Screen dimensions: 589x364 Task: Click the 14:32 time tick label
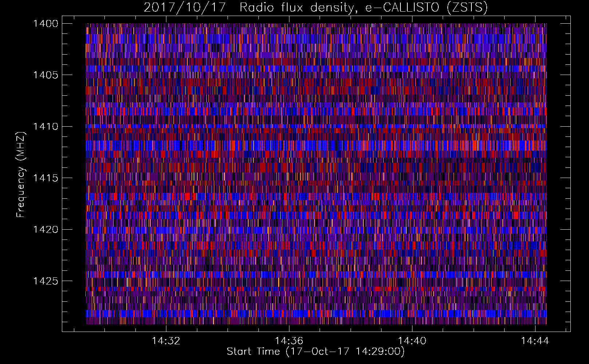166,341
